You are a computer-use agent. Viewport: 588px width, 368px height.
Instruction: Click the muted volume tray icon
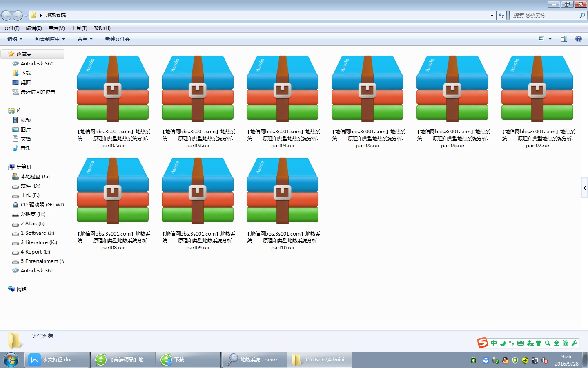point(545,360)
